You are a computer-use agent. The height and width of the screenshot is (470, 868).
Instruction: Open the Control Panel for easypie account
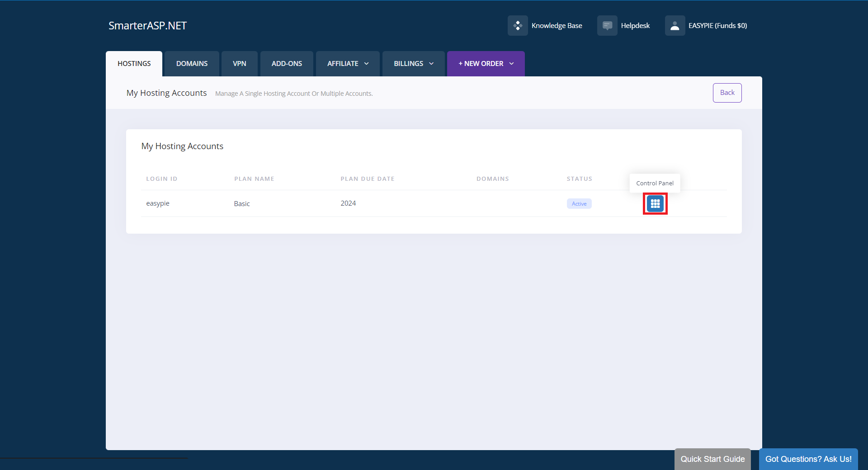[x=655, y=203]
